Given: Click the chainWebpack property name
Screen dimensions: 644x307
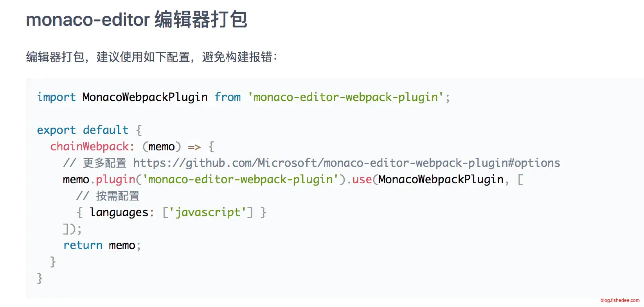Looking at the screenshot, I should [x=90, y=146].
